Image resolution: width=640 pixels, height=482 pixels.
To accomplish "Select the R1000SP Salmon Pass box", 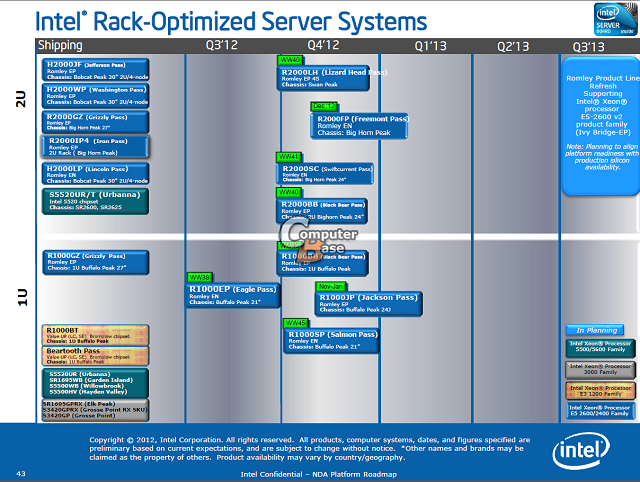I will pos(331,340).
